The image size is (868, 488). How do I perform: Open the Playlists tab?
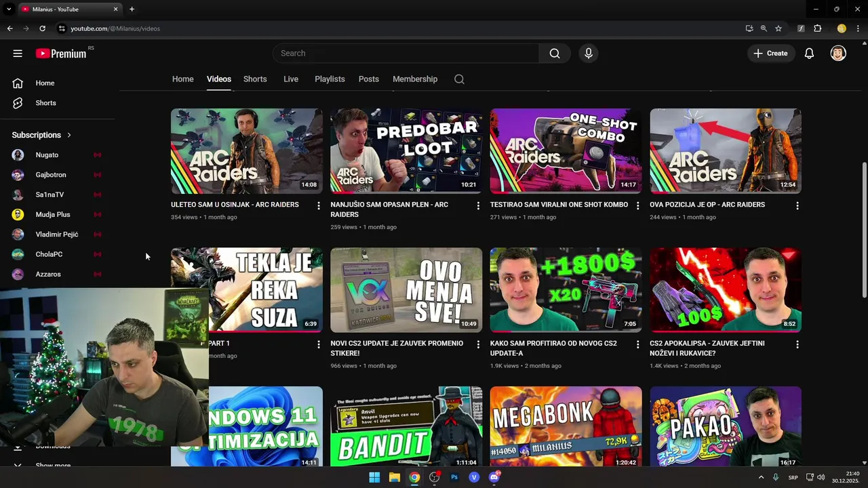pyautogui.click(x=330, y=79)
